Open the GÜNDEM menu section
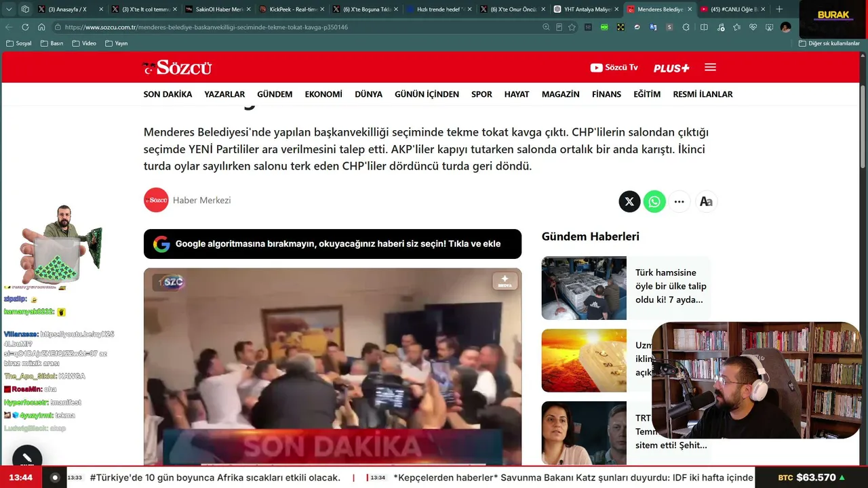The image size is (868, 488). pyautogui.click(x=275, y=94)
